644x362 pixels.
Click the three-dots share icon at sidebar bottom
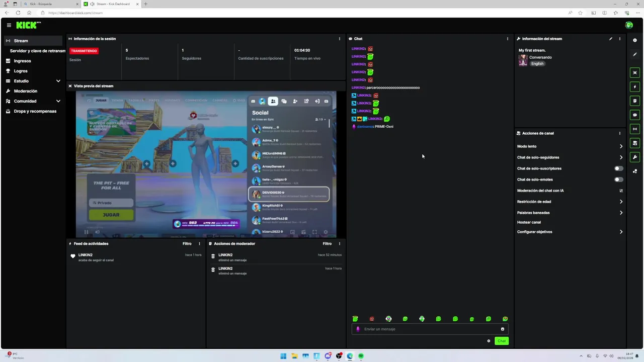635,171
